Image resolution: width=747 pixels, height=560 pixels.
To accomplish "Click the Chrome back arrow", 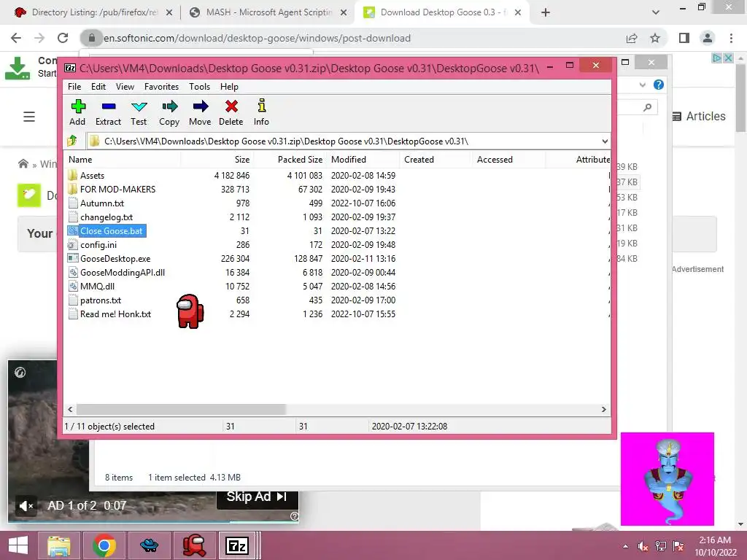I will coord(16,38).
